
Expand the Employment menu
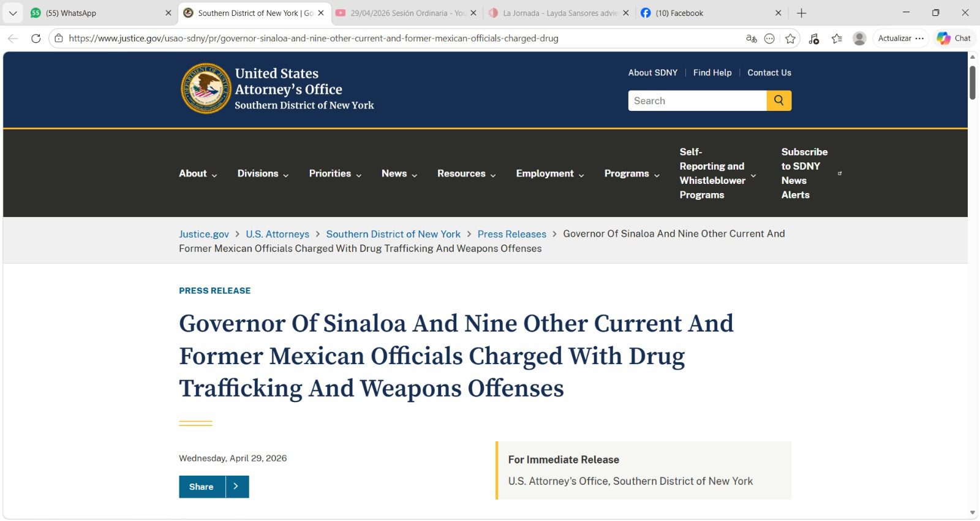(550, 173)
